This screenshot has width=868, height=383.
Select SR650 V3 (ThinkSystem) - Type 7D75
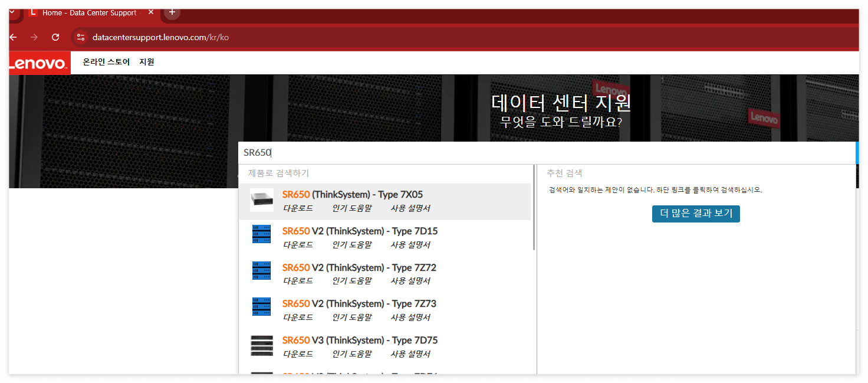click(360, 341)
